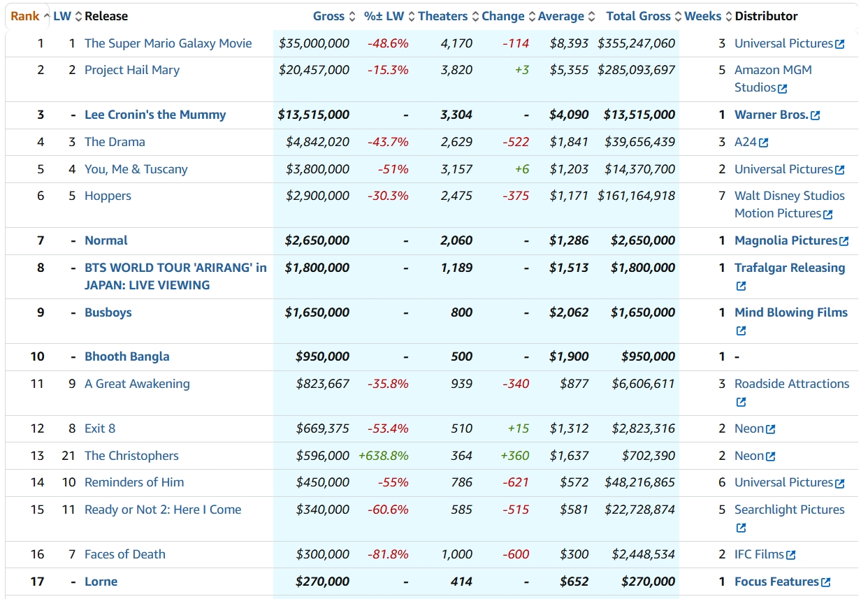
Task: Sort table by Rank column
Action: click(24, 16)
